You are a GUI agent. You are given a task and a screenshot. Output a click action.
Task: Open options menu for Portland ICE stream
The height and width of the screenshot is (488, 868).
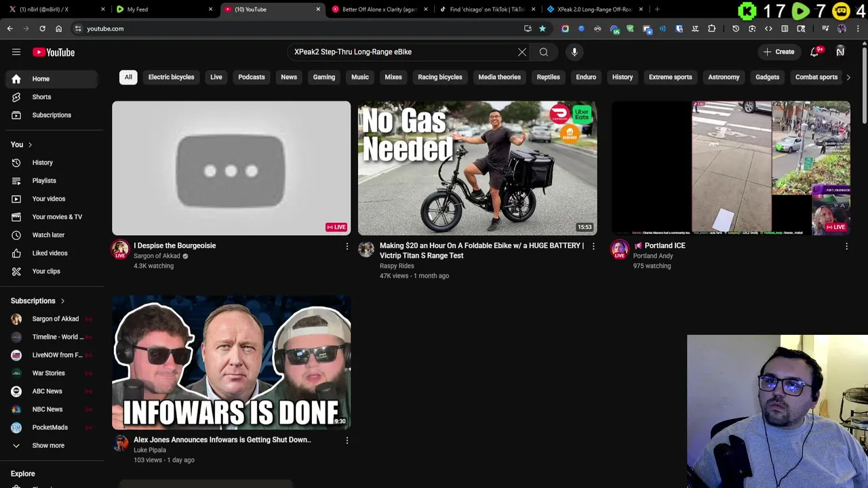(x=846, y=247)
